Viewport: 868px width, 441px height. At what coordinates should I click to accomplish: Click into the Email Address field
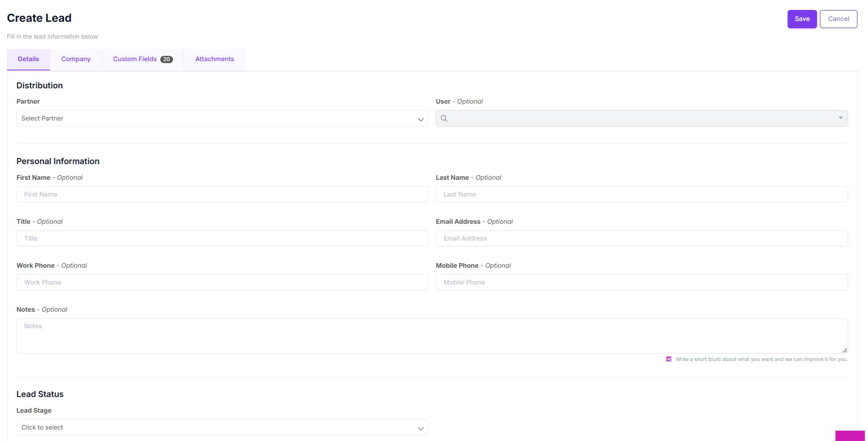(x=642, y=238)
